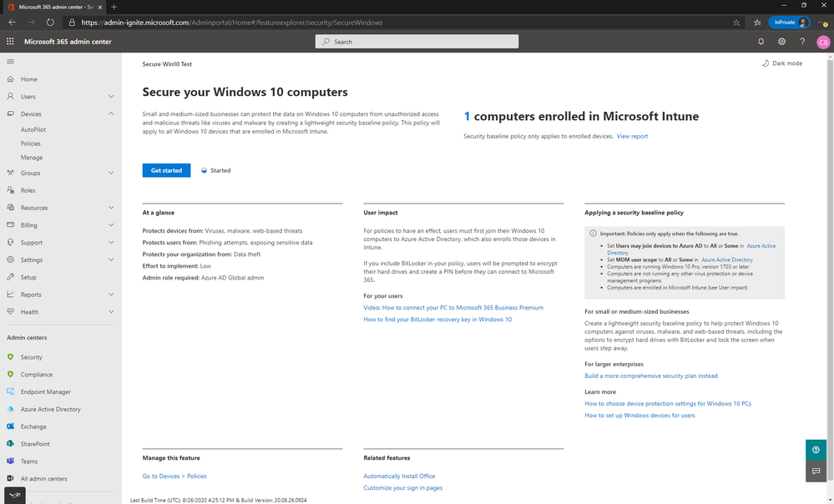Click the Setup wrench icon
834x504 pixels.
coord(10,277)
